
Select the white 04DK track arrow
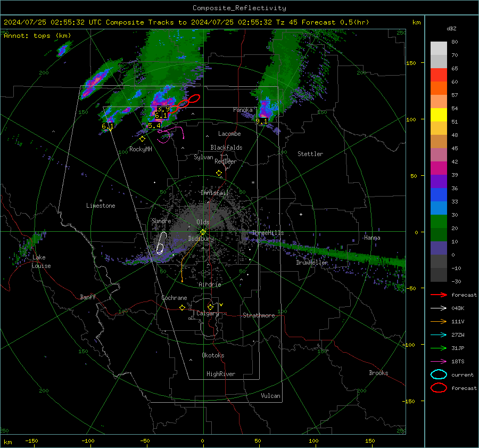(x=439, y=308)
